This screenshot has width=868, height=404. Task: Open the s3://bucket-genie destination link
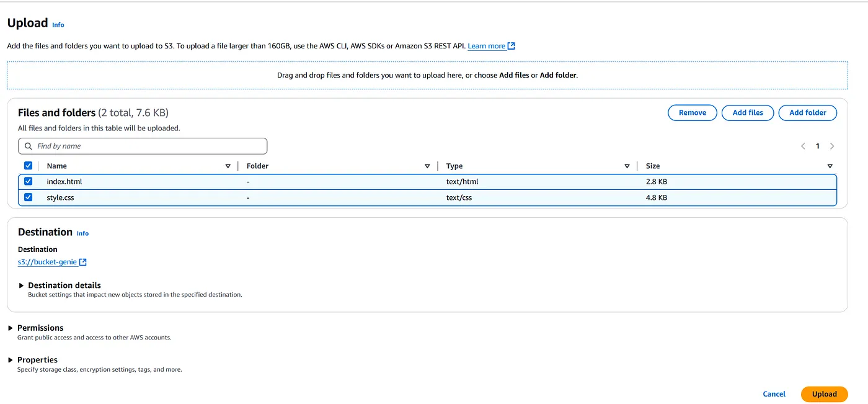coord(48,262)
